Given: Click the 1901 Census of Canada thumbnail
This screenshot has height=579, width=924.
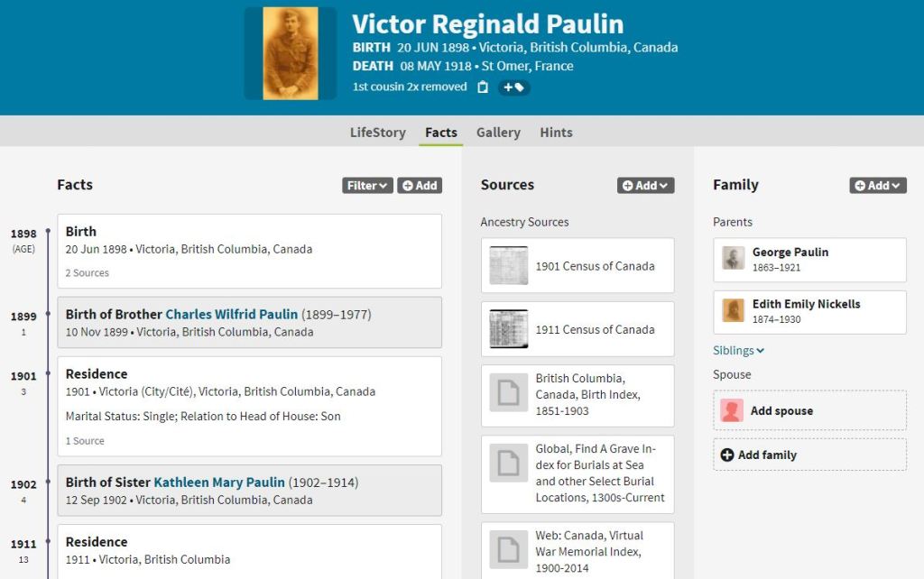Looking at the screenshot, I should coord(509,266).
